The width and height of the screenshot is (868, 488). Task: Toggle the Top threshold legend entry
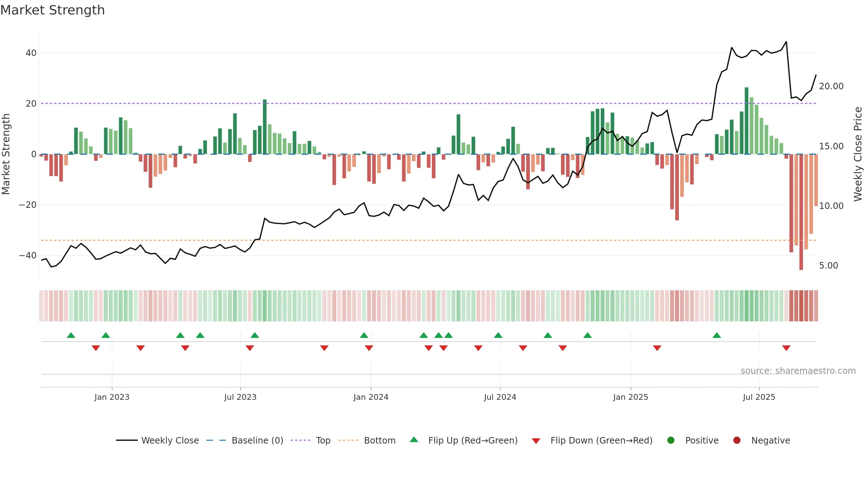pyautogui.click(x=311, y=440)
